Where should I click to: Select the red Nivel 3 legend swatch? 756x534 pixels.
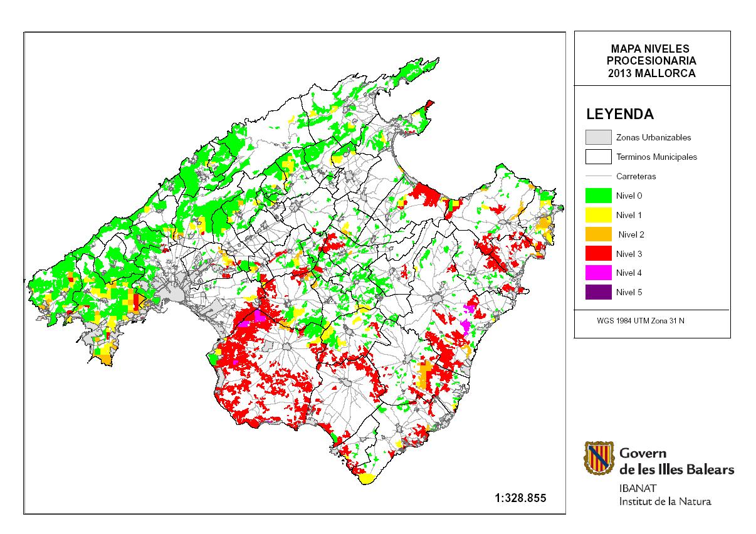coord(597,254)
